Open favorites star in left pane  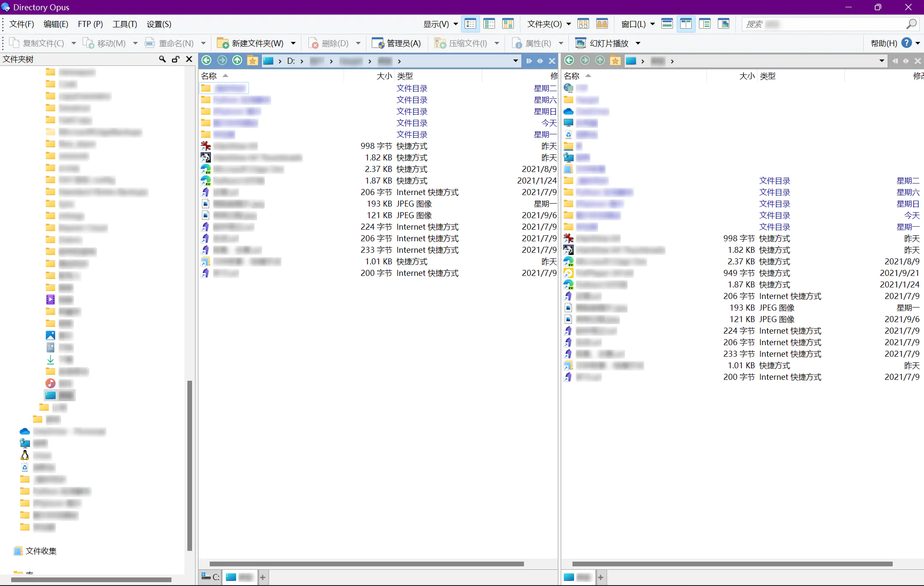point(253,61)
